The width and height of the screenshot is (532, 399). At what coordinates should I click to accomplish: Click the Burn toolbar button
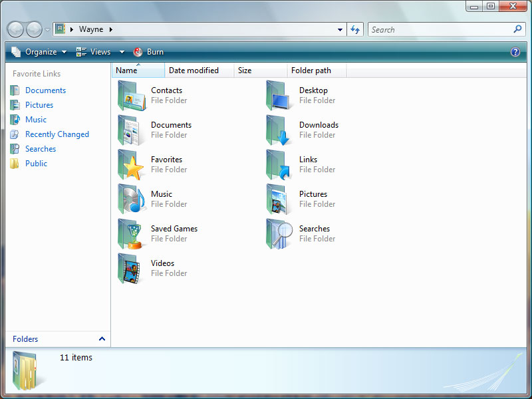click(x=148, y=52)
